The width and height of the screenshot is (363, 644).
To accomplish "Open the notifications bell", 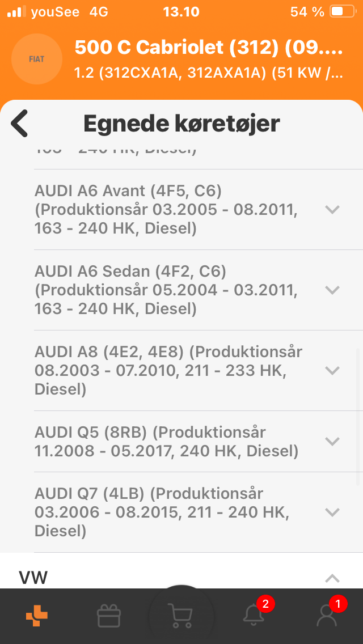I will pyautogui.click(x=254, y=616).
